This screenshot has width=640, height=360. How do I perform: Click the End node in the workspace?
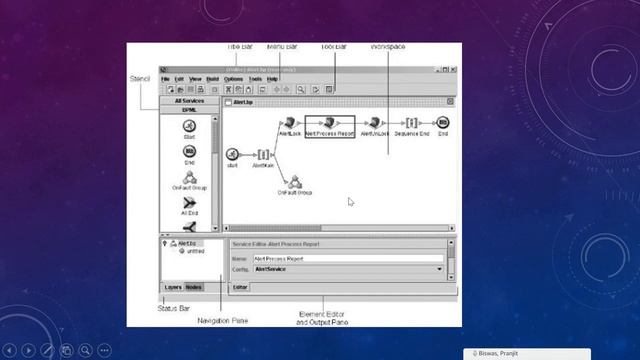point(443,122)
